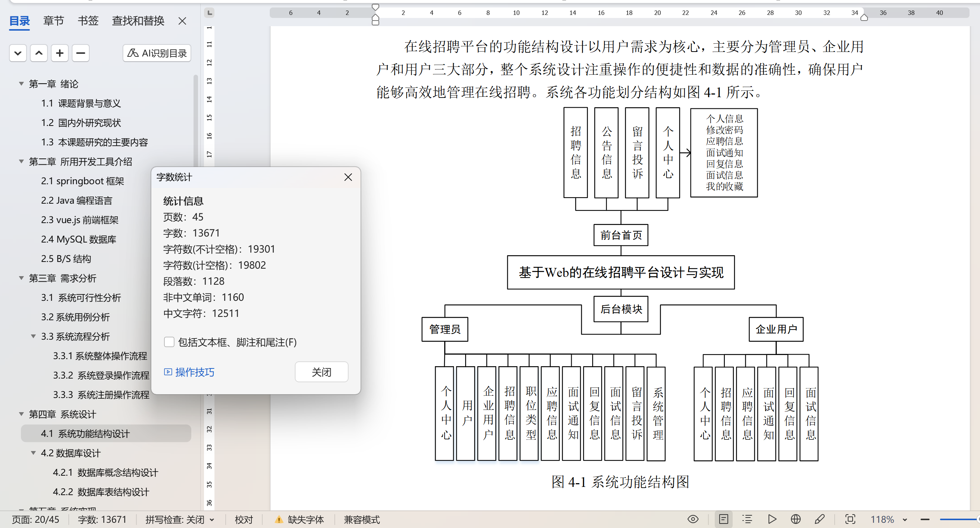Image resolution: width=980 pixels, height=528 pixels.
Task: Switch to outline view icon
Action: [x=747, y=519]
